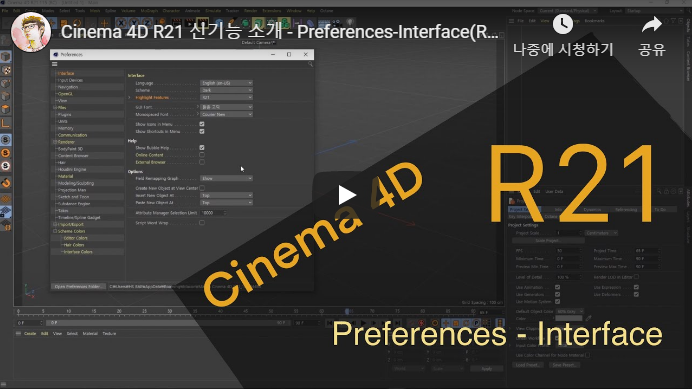Click the Enable Axis L-shaped icon
The image size is (693, 389).
(6, 123)
